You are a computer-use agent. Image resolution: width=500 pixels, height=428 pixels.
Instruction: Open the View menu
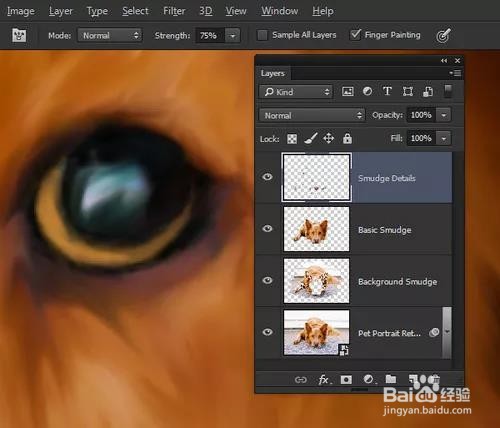click(x=236, y=11)
